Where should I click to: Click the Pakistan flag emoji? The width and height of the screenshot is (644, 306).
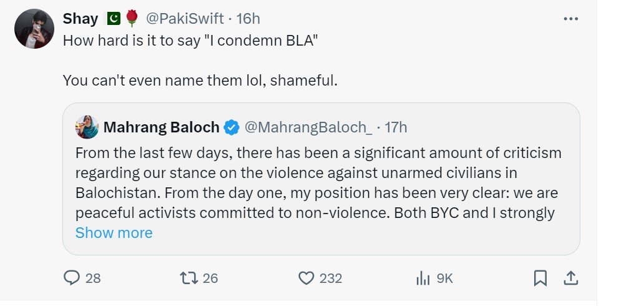pos(113,19)
